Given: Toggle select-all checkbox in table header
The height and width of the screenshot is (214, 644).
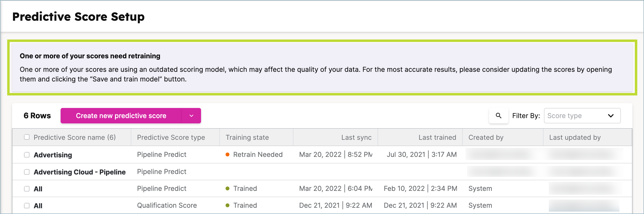Looking at the screenshot, I should pos(27,137).
